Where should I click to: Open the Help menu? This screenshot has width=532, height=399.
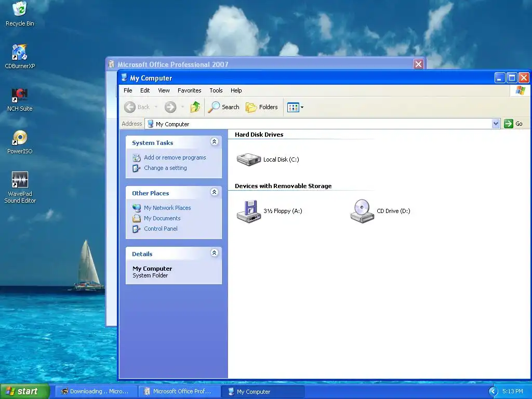[x=236, y=90]
